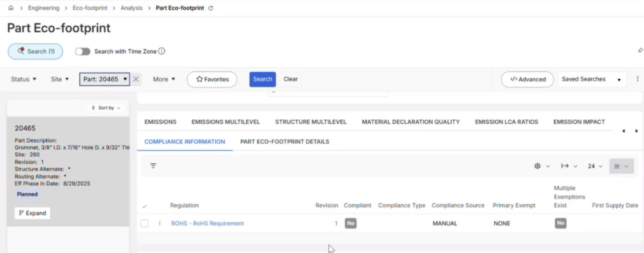The width and height of the screenshot is (644, 253).
Task: Open the Advanced search button
Action: 527,79
